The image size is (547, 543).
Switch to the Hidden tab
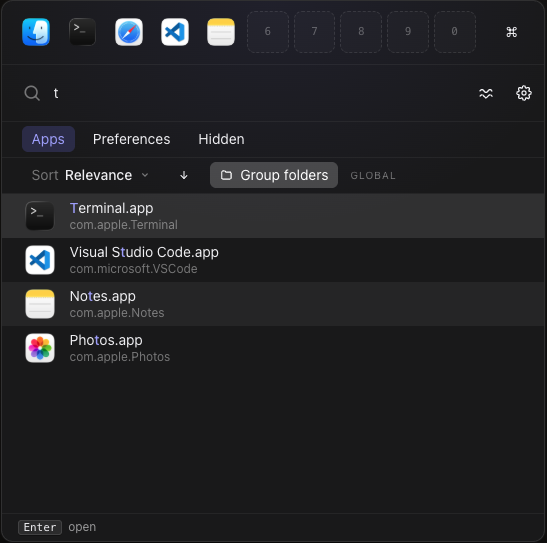point(221,139)
